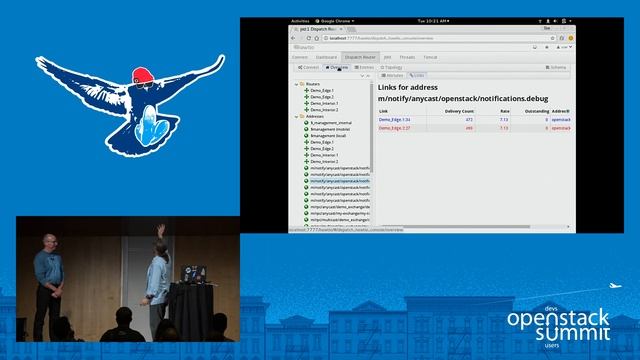Image resolution: width=640 pixels, height=360 pixels.
Task: Select the Entities sub-tab
Action: pyautogui.click(x=364, y=67)
